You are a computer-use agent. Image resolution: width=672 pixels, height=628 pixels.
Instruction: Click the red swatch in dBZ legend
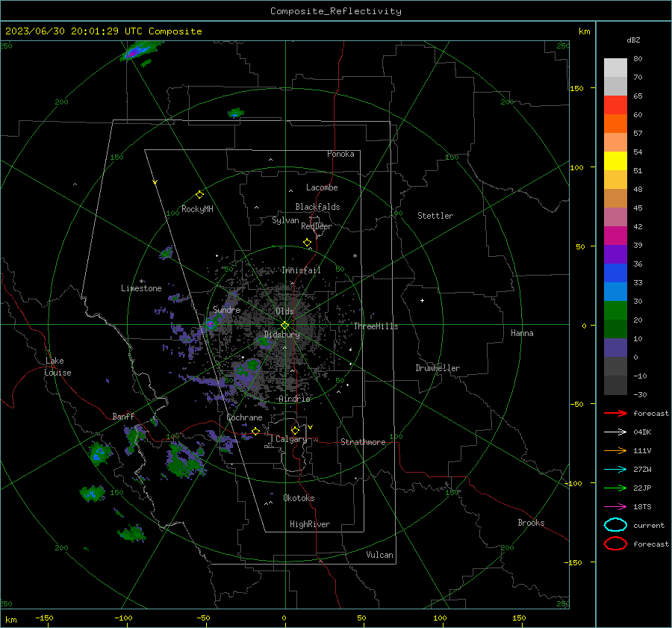tap(615, 105)
